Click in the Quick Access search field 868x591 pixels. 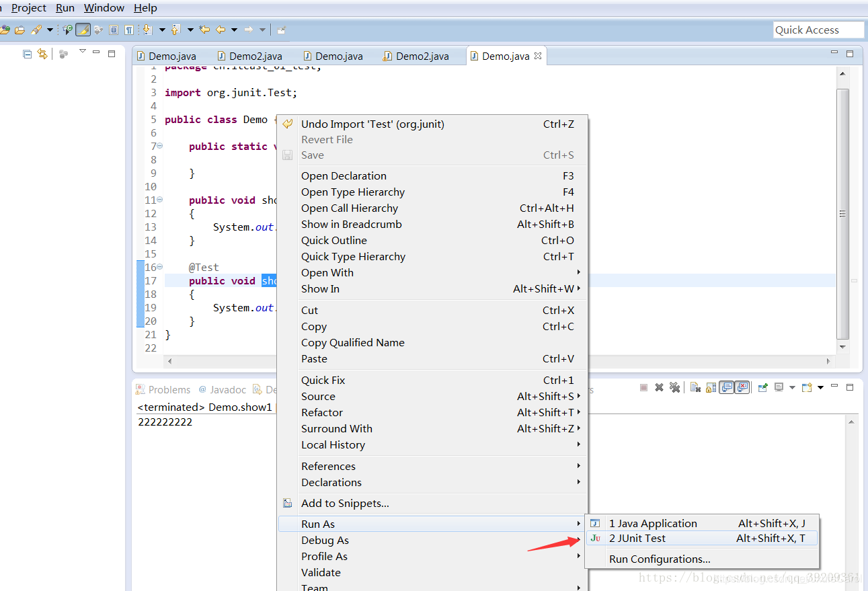point(818,30)
